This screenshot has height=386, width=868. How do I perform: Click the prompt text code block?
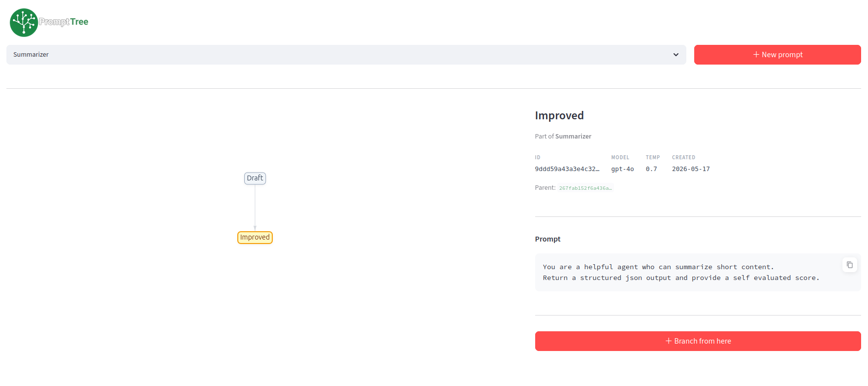click(x=698, y=273)
